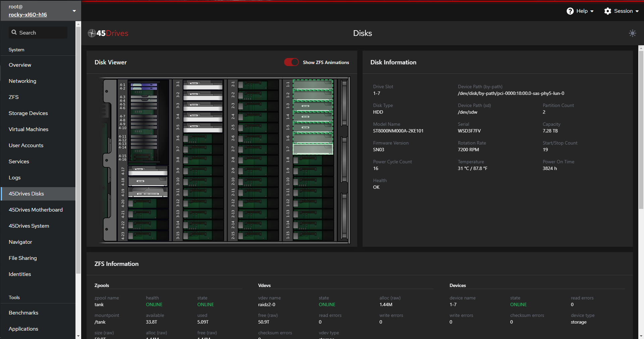Open Applications under Tools
The height and width of the screenshot is (339, 644).
(x=38, y=329)
